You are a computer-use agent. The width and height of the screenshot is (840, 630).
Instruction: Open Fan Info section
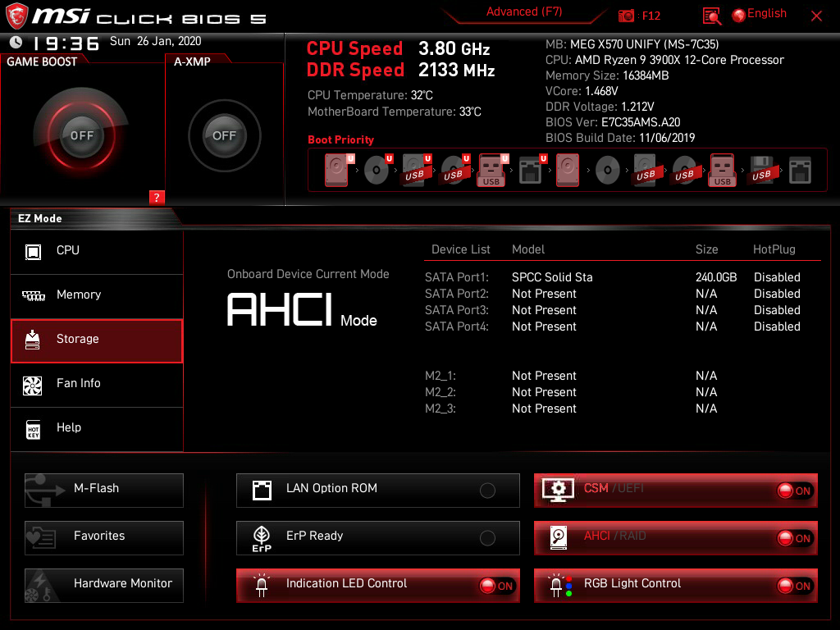coord(97,385)
